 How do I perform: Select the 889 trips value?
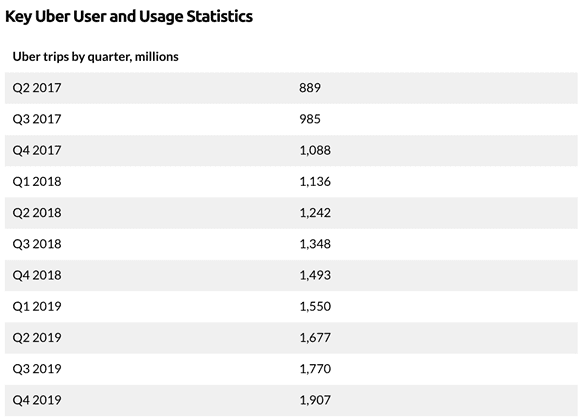coord(310,88)
